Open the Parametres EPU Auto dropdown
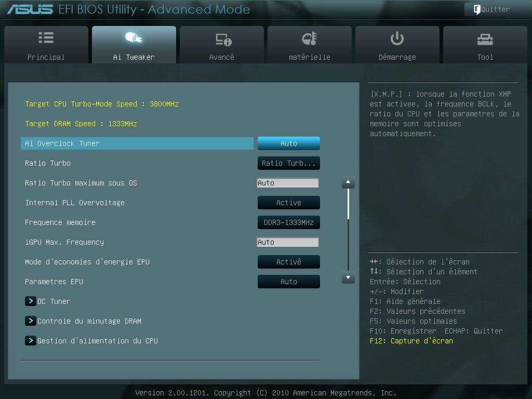Screen dimensions: 532x399 point(288,282)
